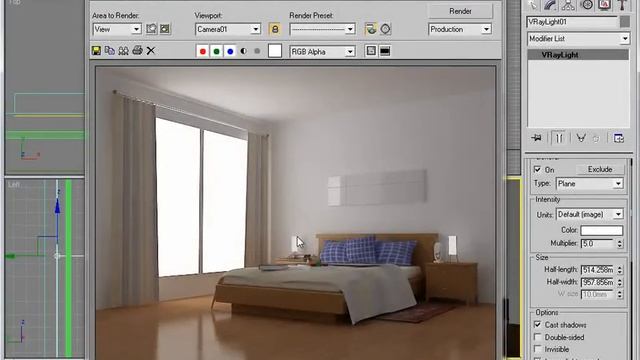Toggle the red channel display
The image size is (640, 360).
tap(202, 51)
